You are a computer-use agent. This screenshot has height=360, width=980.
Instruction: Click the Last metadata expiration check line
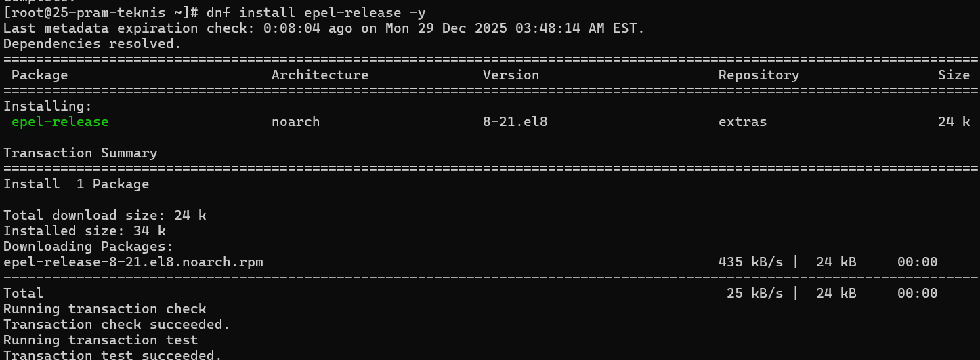[324, 28]
